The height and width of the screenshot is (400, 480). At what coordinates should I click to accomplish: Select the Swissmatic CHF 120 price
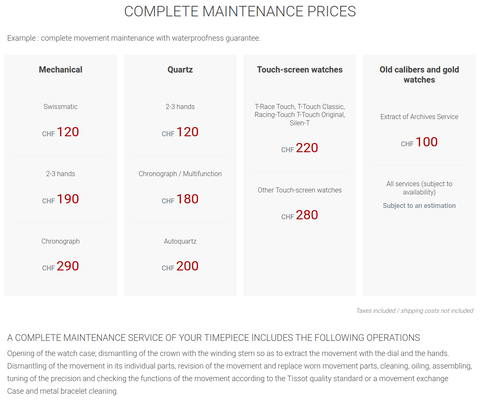pos(60,132)
